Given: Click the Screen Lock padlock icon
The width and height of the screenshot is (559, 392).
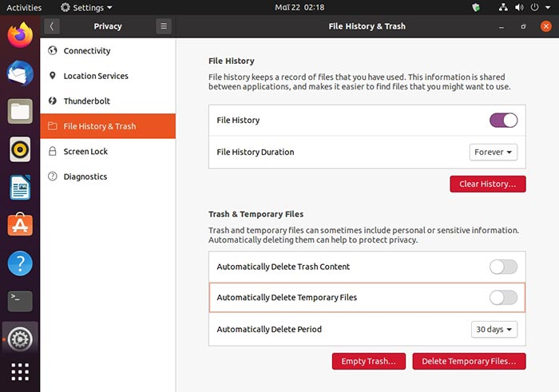Looking at the screenshot, I should coord(53,151).
